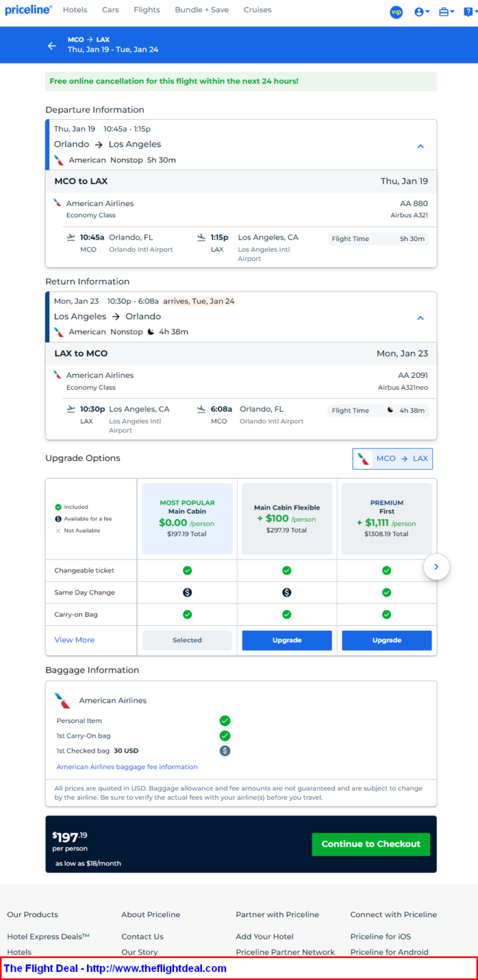
Task: Click American Airlines logo in Baggage Information
Action: point(63,701)
